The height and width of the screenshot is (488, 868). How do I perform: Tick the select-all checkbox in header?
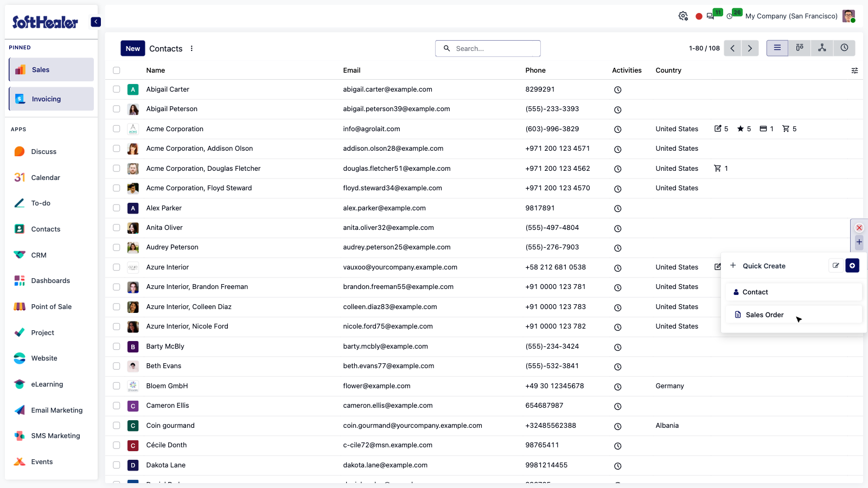[x=117, y=70]
